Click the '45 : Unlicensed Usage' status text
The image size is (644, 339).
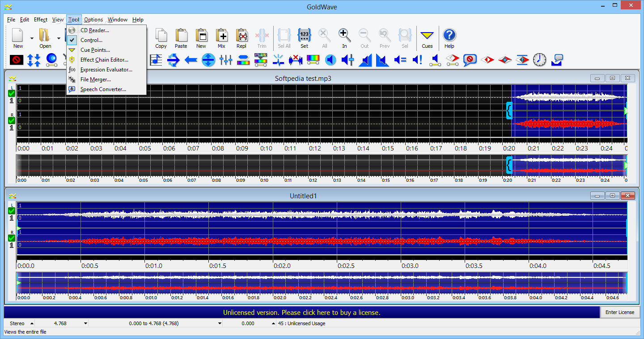tap(302, 323)
